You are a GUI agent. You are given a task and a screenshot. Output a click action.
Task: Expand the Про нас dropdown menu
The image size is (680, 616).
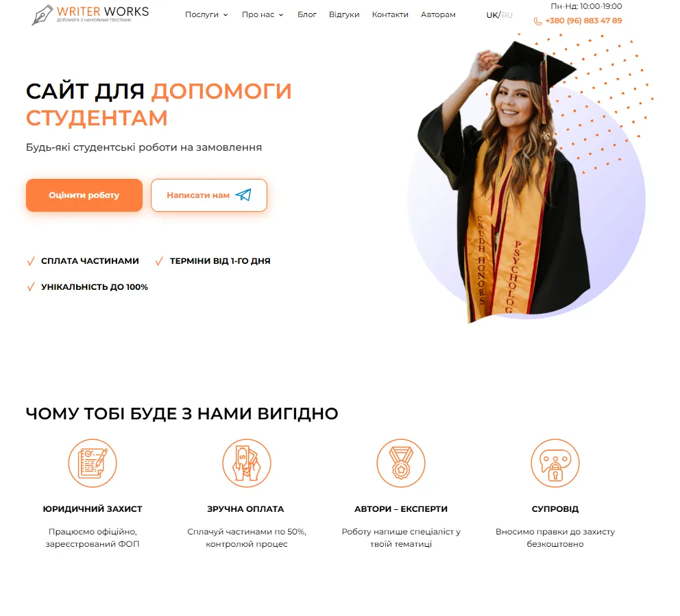click(263, 15)
